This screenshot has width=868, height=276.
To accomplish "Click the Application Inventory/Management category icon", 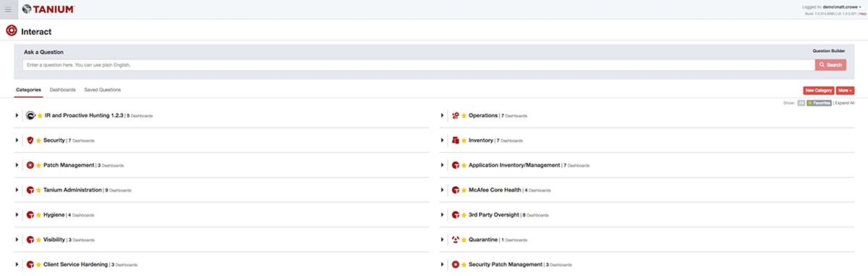I will [456, 165].
